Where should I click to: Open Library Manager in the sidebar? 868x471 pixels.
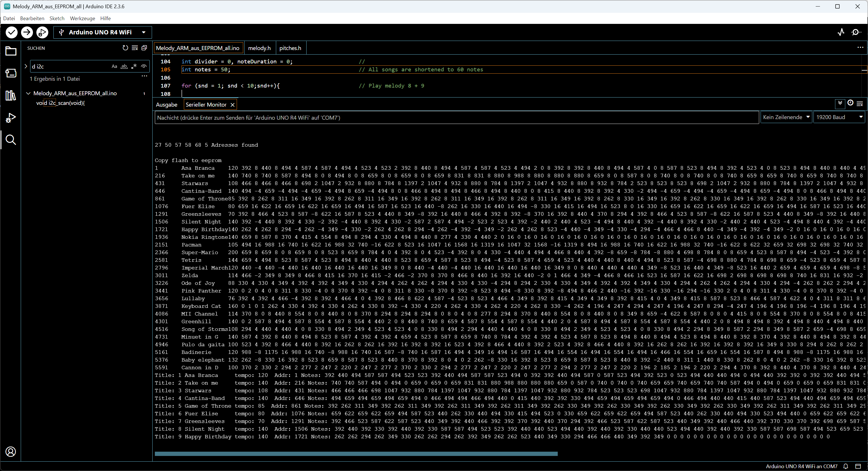[11, 96]
